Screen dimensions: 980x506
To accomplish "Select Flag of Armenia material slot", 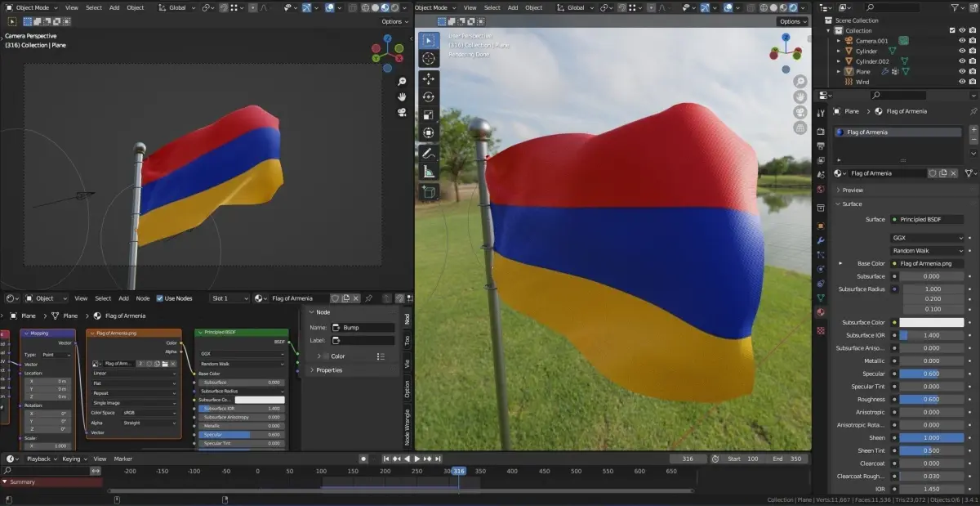I will [898, 132].
